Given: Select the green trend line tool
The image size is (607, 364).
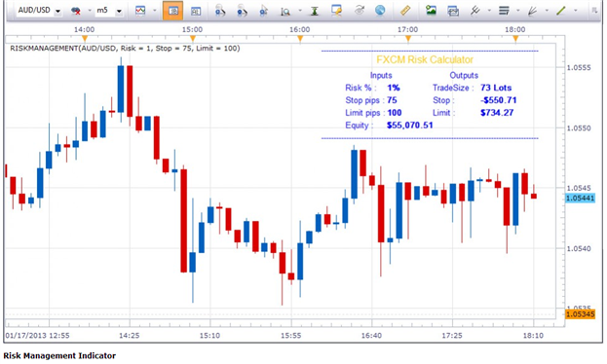Looking at the screenshot, I should pyautogui.click(x=560, y=11).
